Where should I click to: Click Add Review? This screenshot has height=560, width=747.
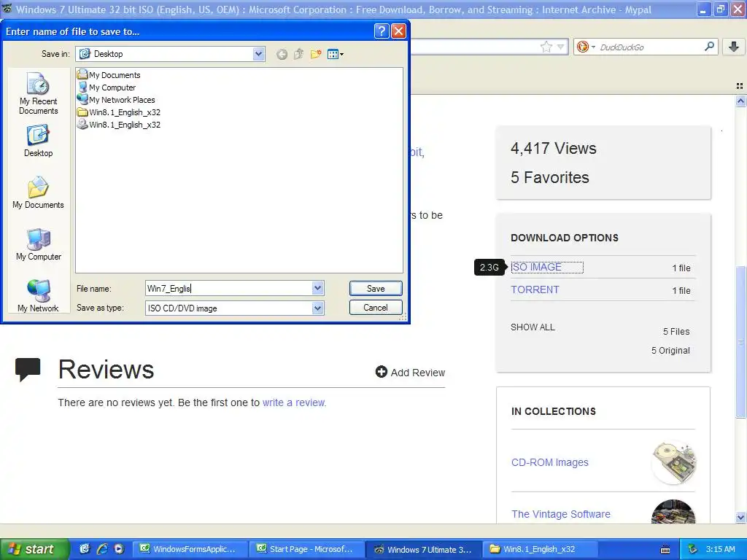410,373
